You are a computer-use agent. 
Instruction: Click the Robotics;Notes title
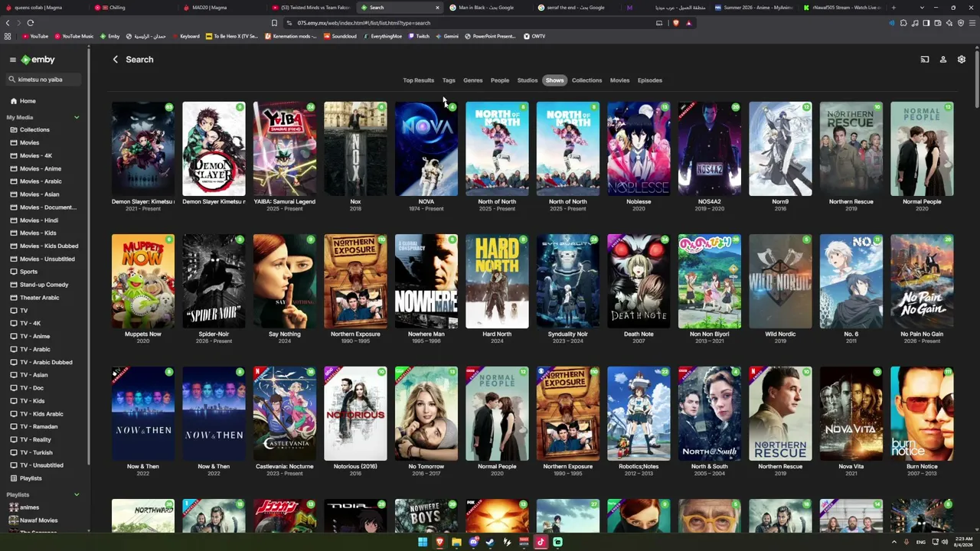639,467
